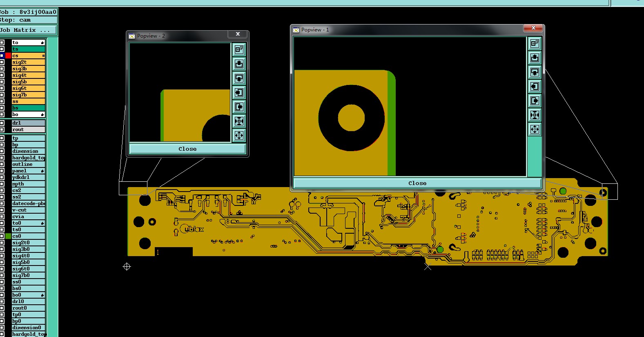Click the edit mark on the 'to' layer
This screenshot has height=337, width=644.
click(42, 42)
